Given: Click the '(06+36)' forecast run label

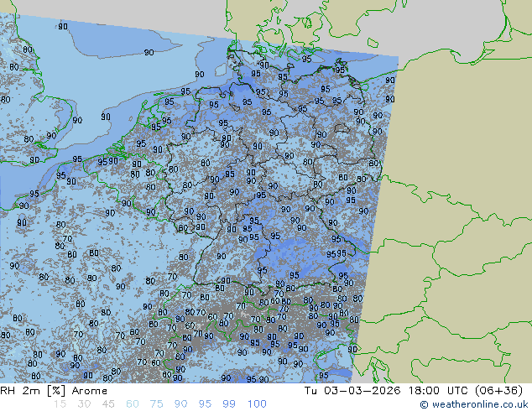Looking at the screenshot, I should (x=498, y=391).
